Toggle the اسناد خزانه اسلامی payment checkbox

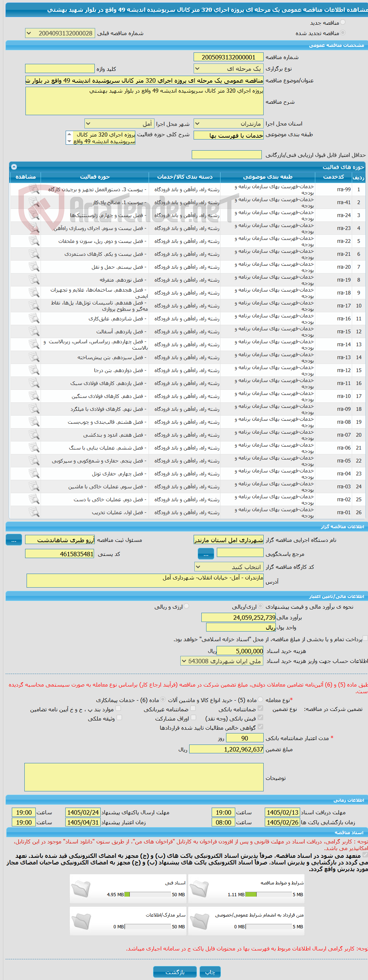[x=365, y=639]
